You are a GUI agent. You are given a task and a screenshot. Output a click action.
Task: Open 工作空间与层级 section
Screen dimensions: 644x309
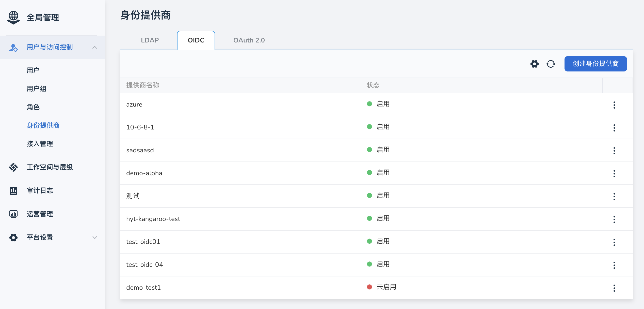(50, 167)
